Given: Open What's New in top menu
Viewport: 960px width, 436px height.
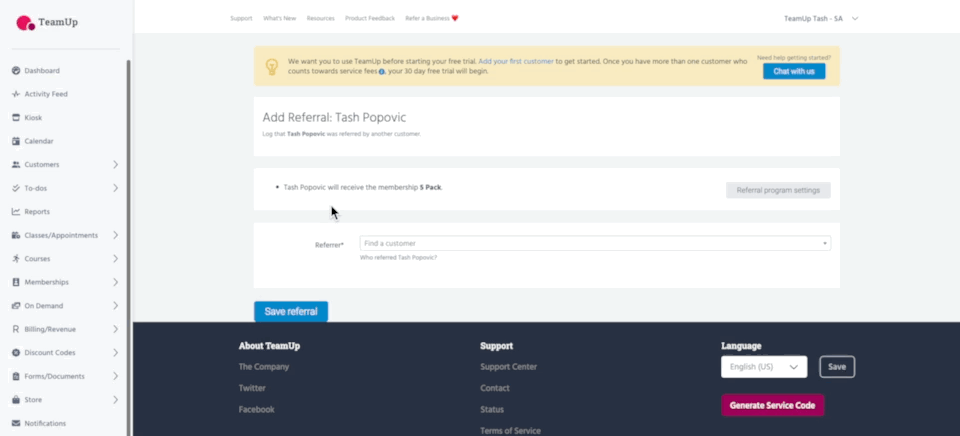Looking at the screenshot, I should coord(279,18).
